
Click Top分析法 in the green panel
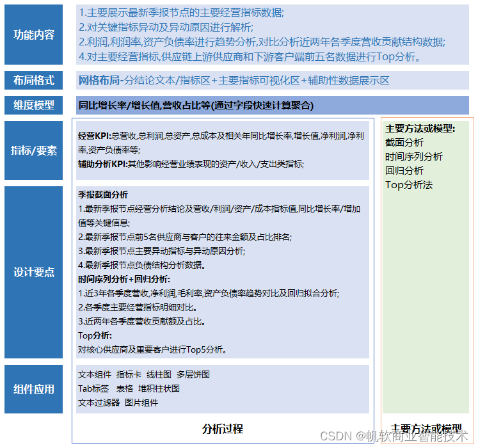(x=409, y=185)
